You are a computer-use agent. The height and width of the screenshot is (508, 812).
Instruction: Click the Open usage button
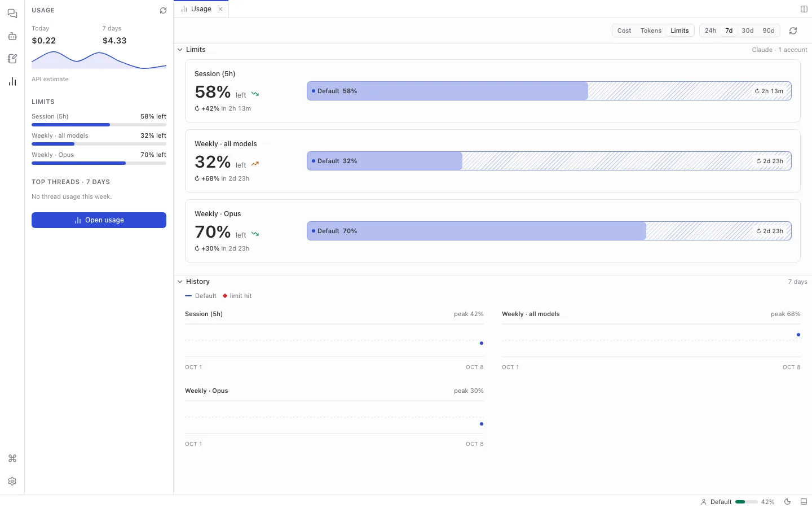(x=99, y=220)
